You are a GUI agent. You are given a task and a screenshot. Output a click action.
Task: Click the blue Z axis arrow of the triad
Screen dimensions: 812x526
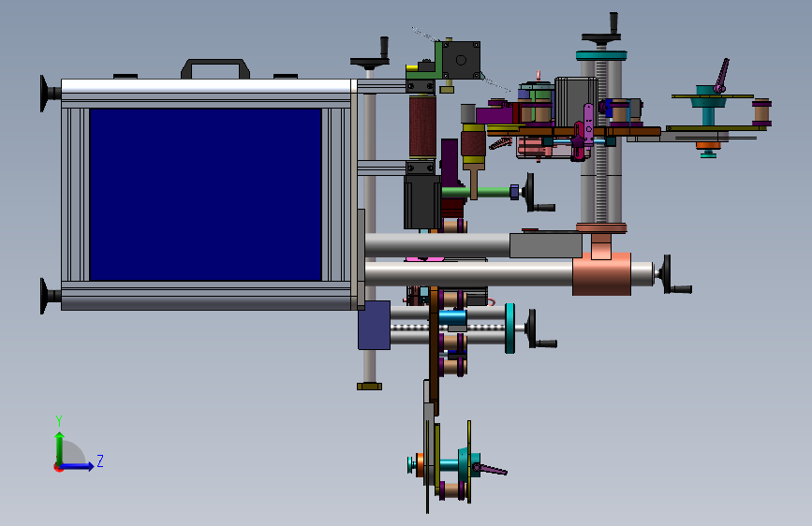click(78, 466)
